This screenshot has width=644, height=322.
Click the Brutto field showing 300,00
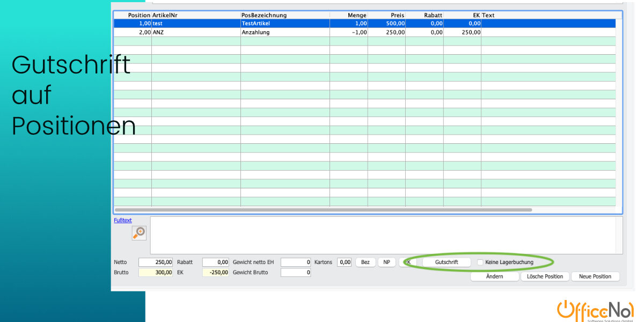pos(156,273)
